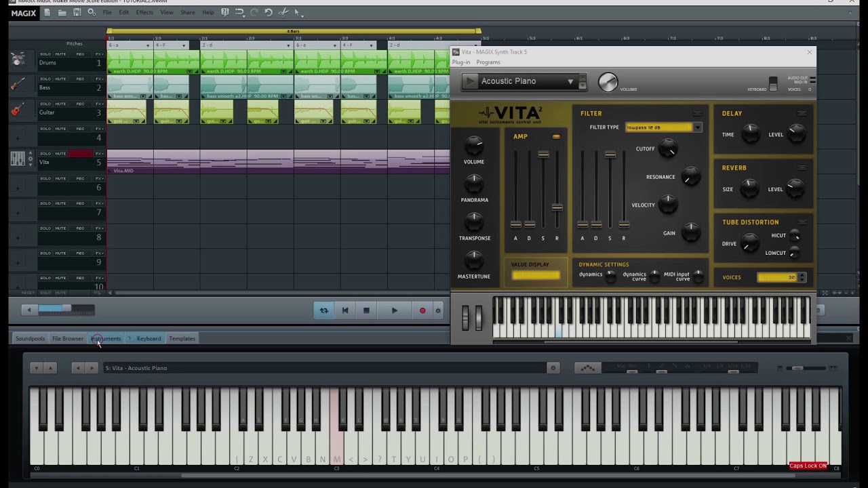Open the Share menu
The image size is (868, 488).
pyautogui.click(x=188, y=12)
